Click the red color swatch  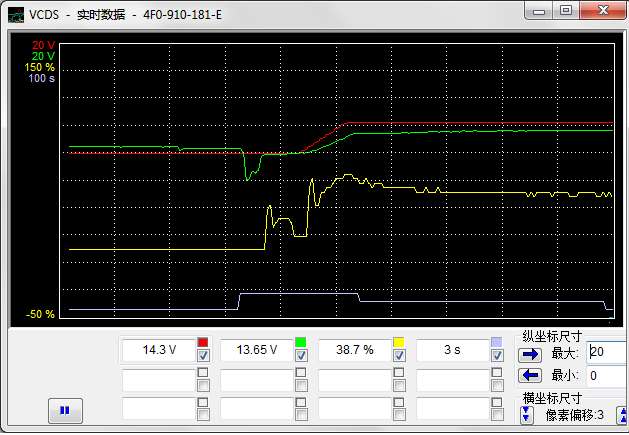coord(203,343)
